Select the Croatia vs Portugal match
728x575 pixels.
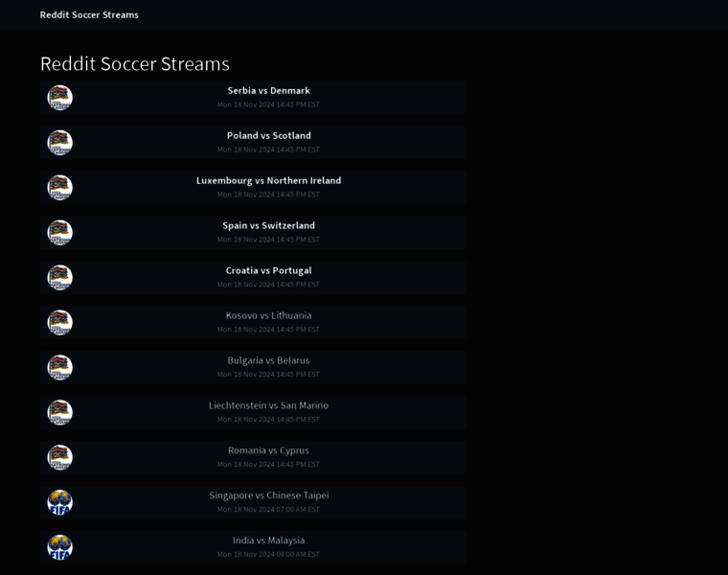point(268,271)
